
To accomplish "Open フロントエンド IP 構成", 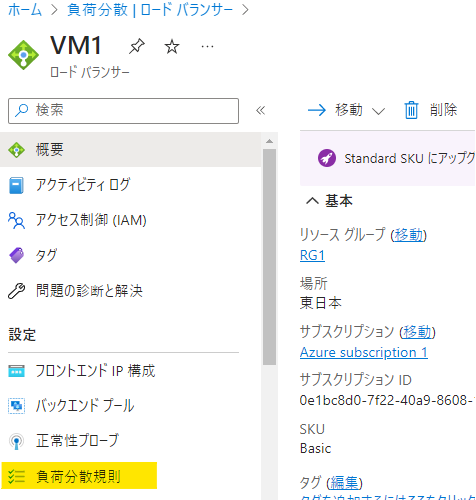I will point(131,371).
